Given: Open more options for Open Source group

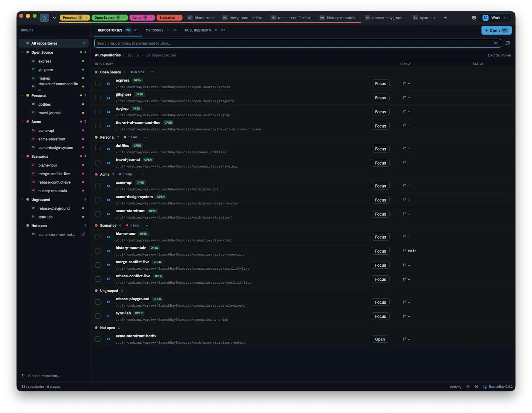Looking at the screenshot, I should [x=152, y=72].
